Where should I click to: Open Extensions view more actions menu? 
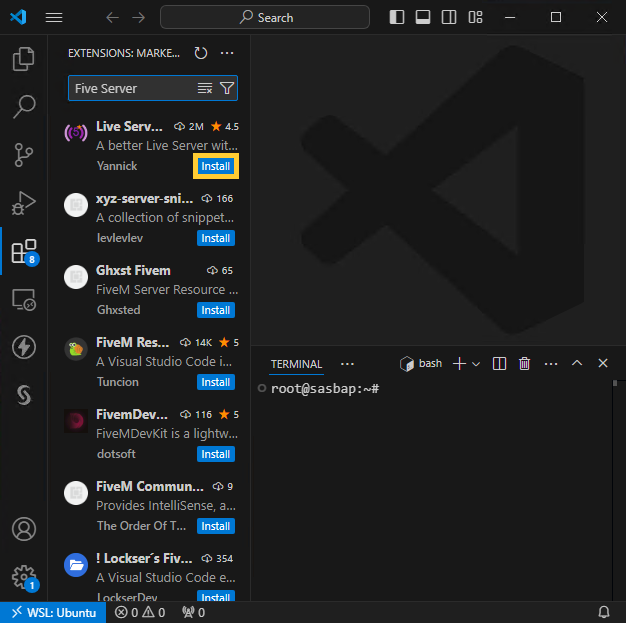[227, 53]
